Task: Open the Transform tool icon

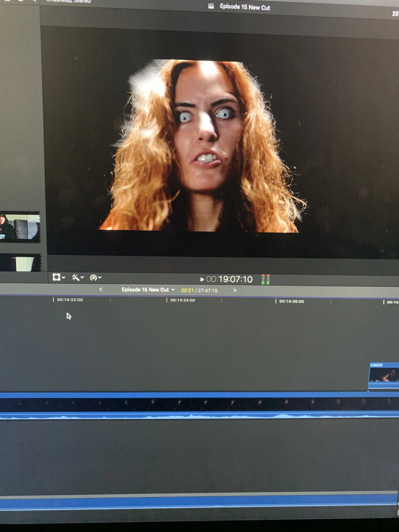Action: 56,277
